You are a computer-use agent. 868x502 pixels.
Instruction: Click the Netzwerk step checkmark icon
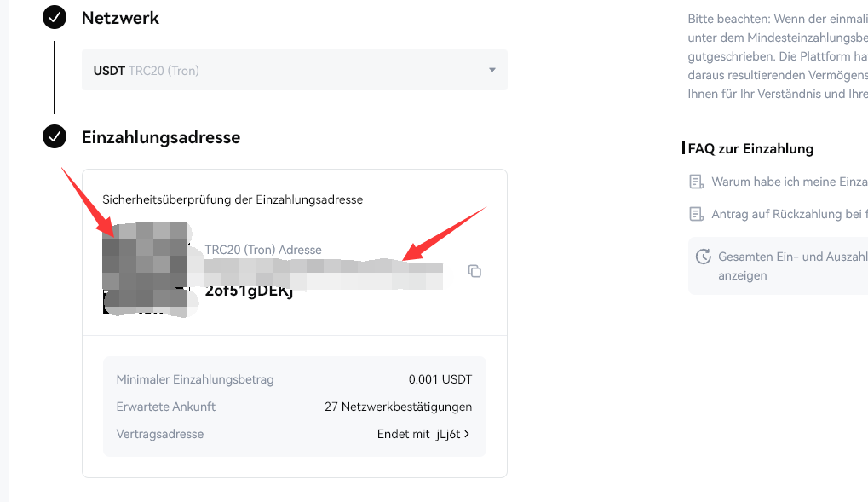point(55,18)
